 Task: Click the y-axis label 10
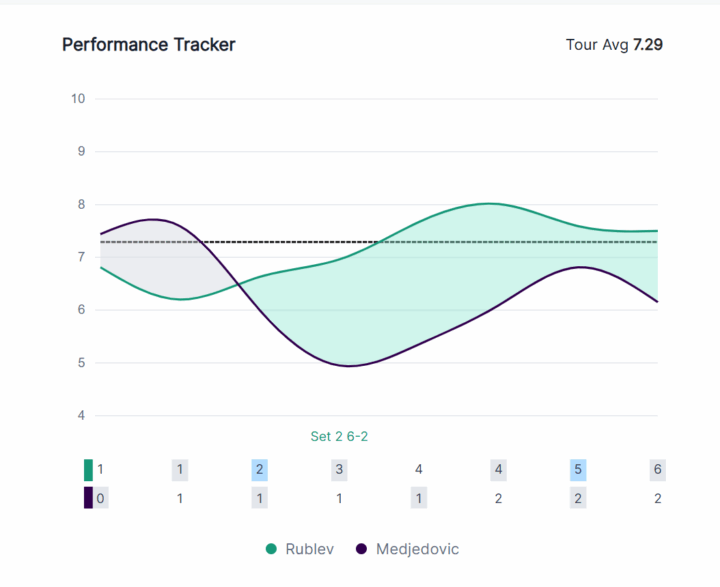78,99
